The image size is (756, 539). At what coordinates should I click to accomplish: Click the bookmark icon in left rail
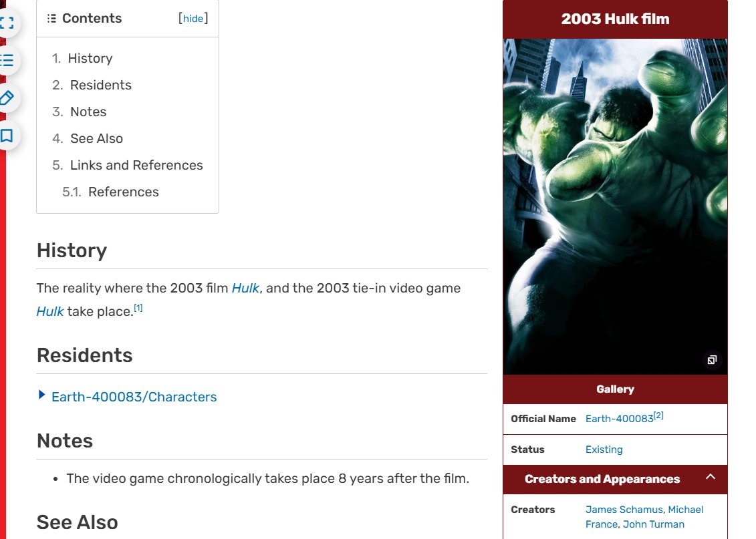click(7, 136)
